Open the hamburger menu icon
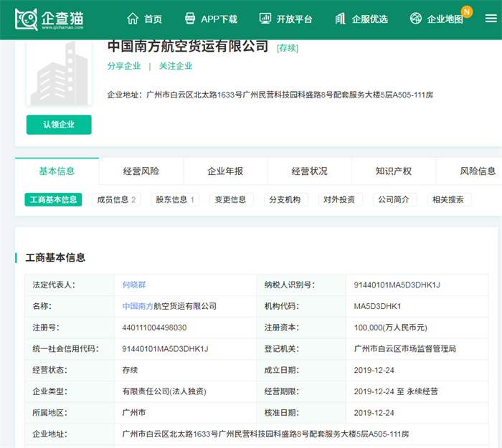This screenshot has height=448, width=502. pyautogui.click(x=491, y=19)
